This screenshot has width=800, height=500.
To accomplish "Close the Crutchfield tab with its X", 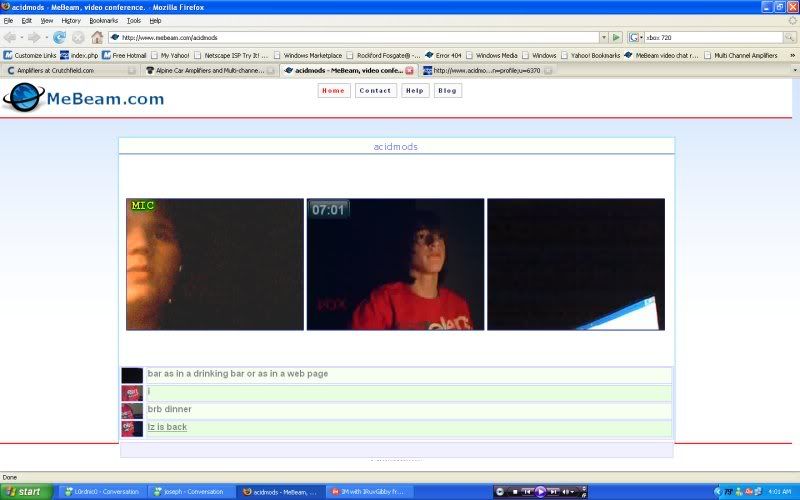I will pyautogui.click(x=132, y=70).
